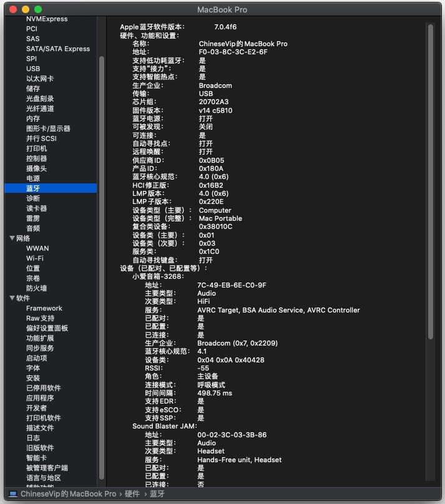Select USB in the hardware list
The height and width of the screenshot is (504, 445).
point(33,69)
